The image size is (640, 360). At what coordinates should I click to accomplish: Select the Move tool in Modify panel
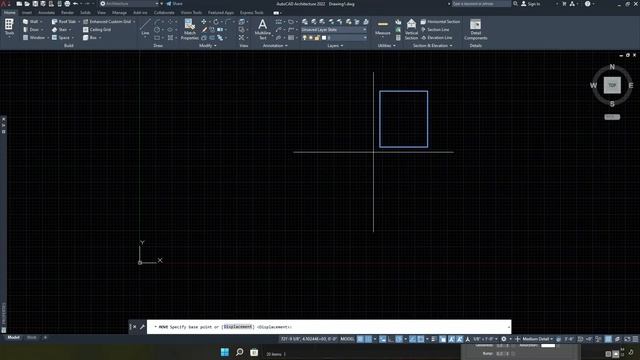[204, 22]
